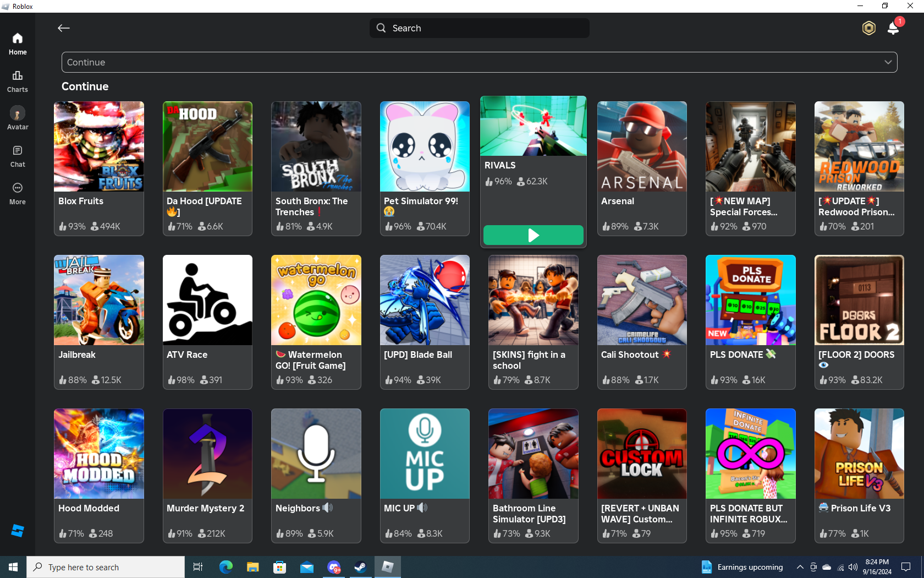
Task: Open the RIVALS game thumbnail
Action: pos(533,126)
